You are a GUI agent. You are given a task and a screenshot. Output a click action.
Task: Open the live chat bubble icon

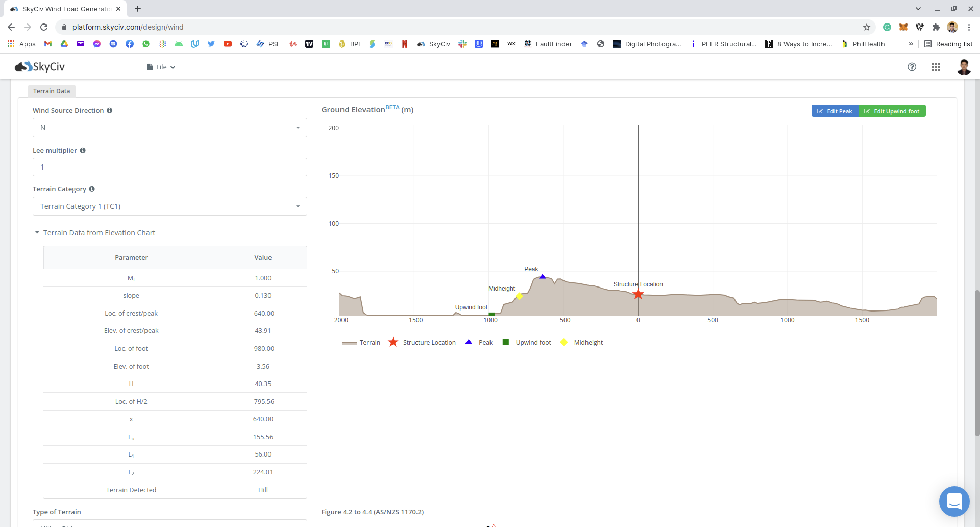click(953, 501)
